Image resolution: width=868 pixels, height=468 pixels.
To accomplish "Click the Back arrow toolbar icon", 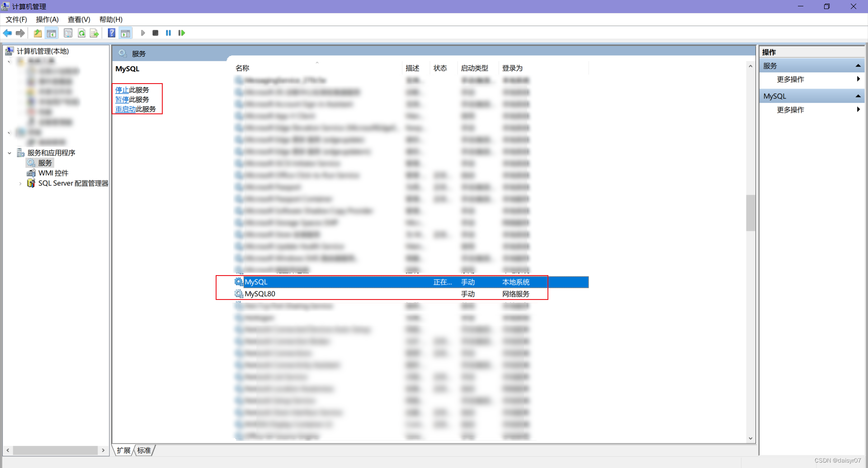I will pos(7,33).
